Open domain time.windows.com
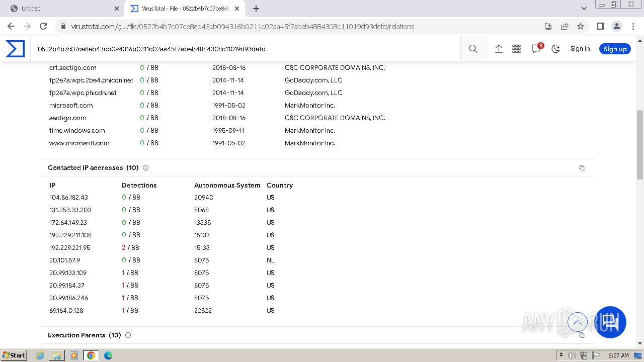The image size is (644, 362). point(77,130)
